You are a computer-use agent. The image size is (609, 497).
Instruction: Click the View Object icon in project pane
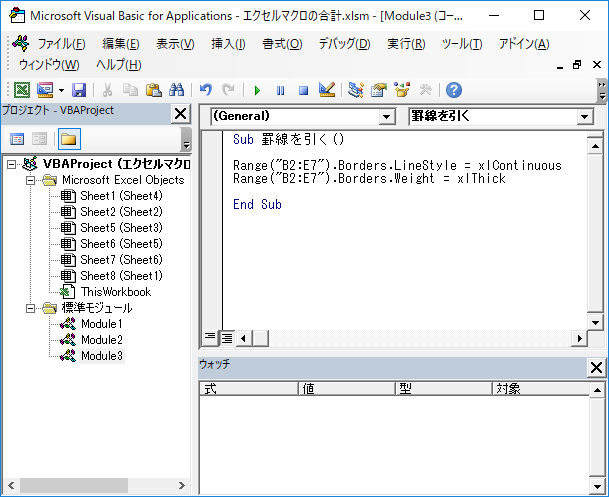(x=40, y=139)
